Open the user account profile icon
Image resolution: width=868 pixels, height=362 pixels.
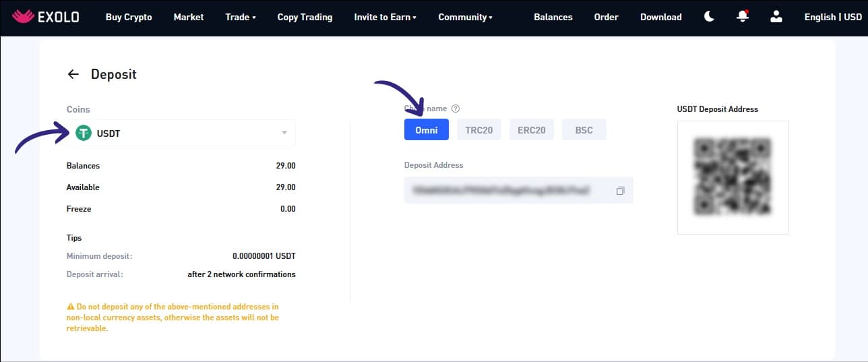coord(776,17)
